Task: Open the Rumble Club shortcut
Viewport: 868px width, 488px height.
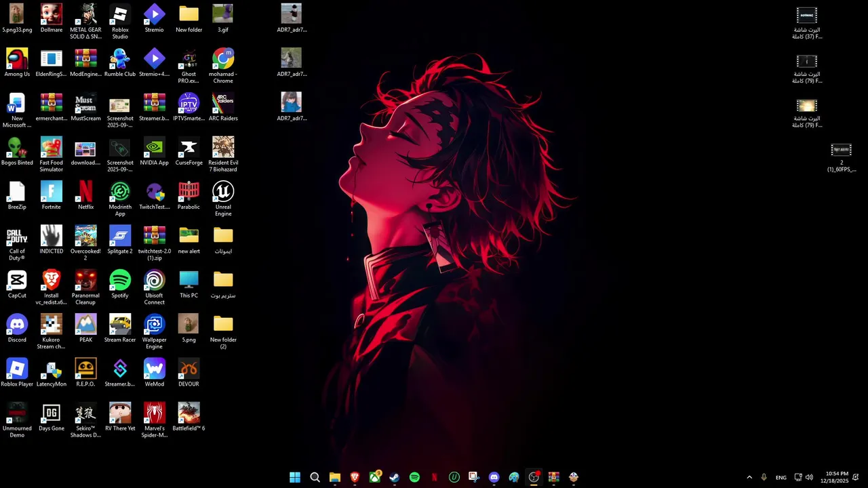Action: (120, 62)
